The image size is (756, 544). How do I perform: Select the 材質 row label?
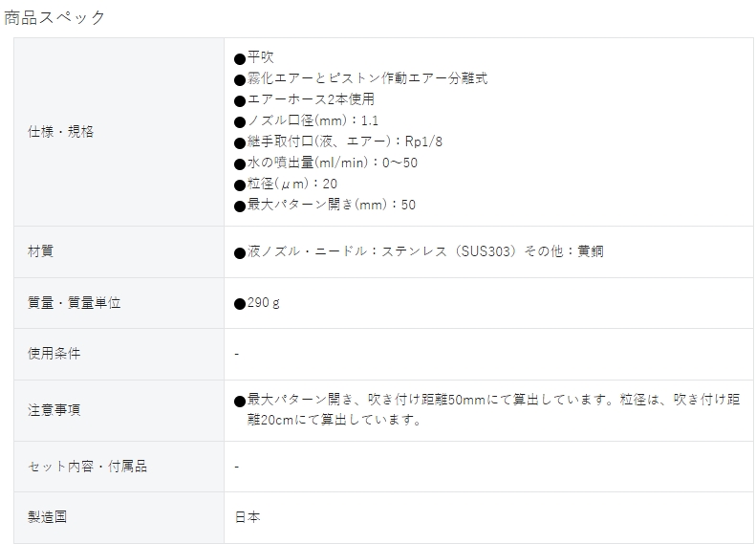point(40,251)
